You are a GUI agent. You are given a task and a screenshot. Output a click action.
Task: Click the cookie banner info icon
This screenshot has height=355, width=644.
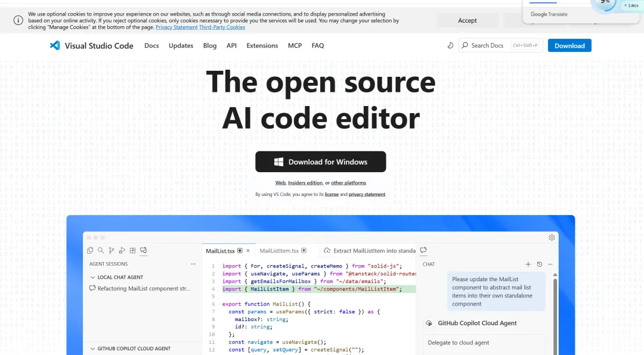pyautogui.click(x=18, y=20)
